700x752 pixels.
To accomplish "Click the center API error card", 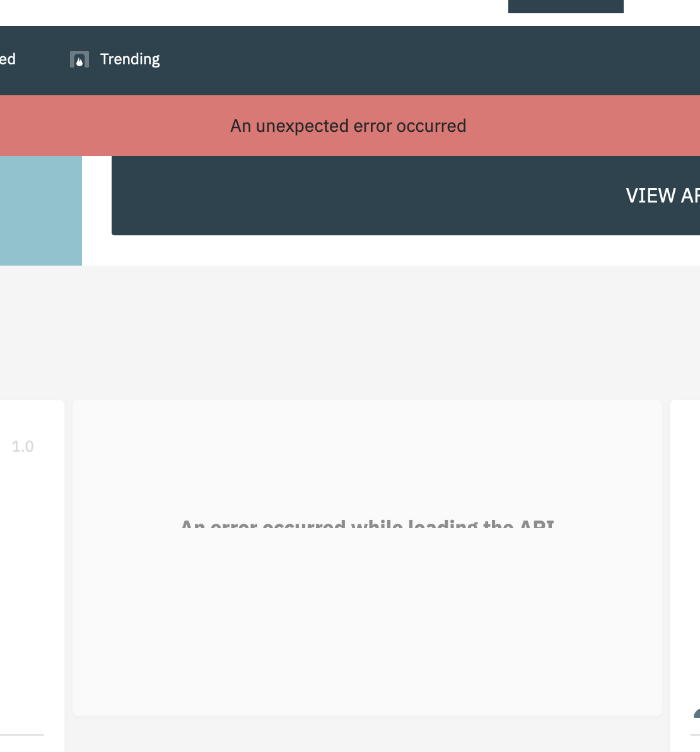I will coord(367,557).
